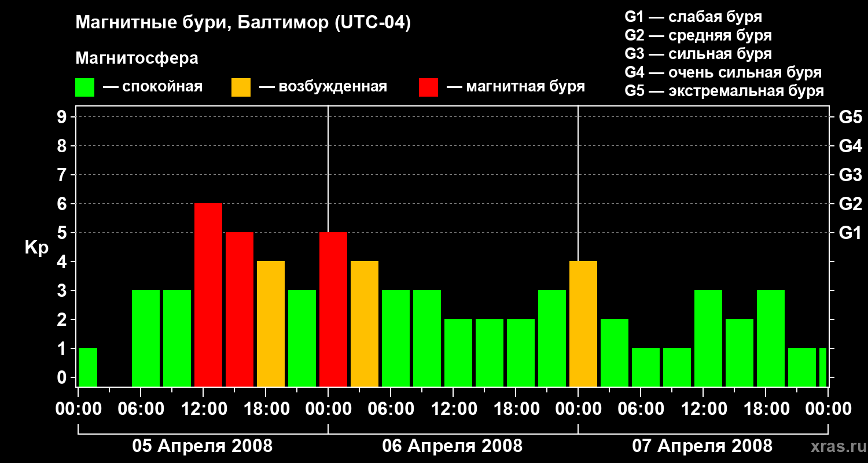This screenshot has width=868, height=463.
Task: Click the '07 Апреля 2008' date label
Action: 703,446
